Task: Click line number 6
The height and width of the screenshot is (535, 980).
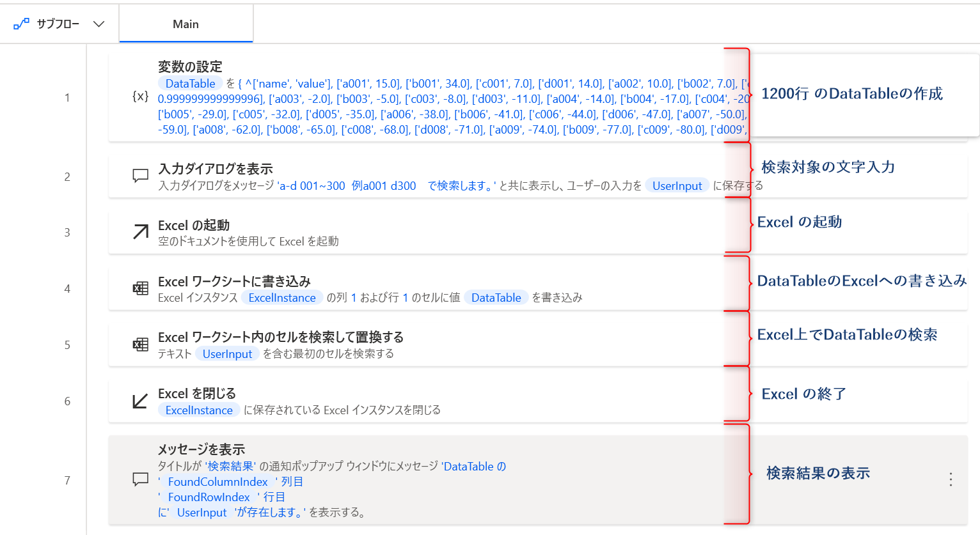Action: click(67, 401)
